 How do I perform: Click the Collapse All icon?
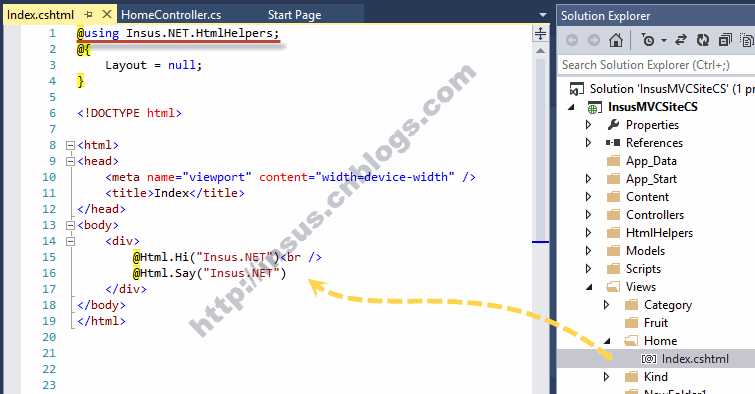(x=725, y=40)
